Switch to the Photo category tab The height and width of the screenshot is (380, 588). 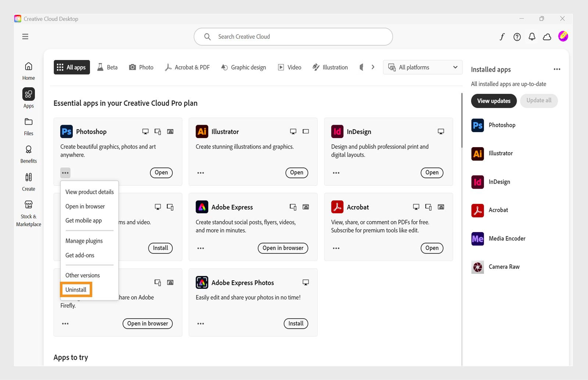click(141, 67)
